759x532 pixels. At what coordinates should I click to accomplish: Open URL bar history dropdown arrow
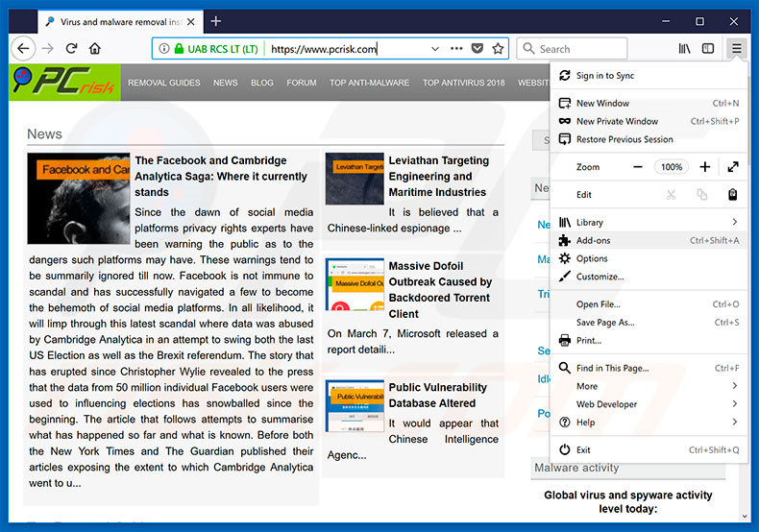click(x=434, y=48)
